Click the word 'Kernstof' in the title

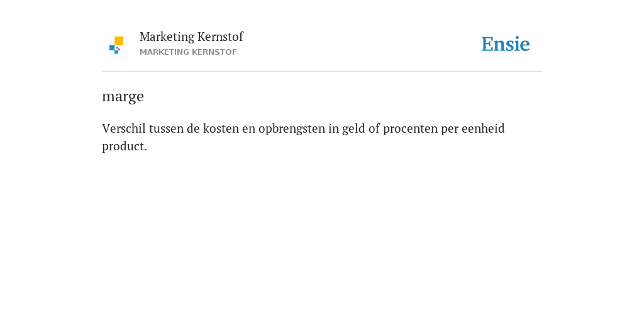click(220, 36)
